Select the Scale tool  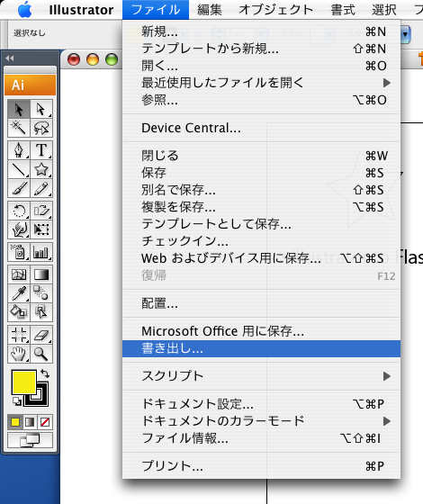pos(41,211)
